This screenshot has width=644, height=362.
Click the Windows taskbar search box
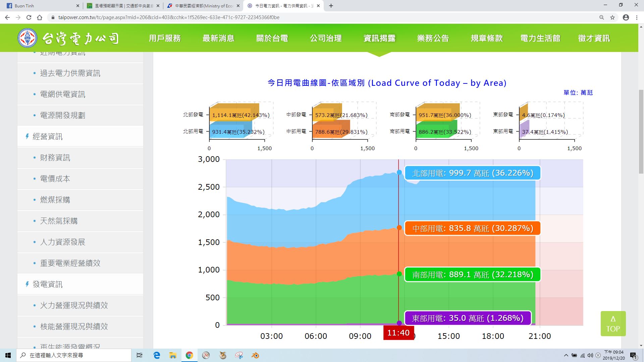(74, 355)
